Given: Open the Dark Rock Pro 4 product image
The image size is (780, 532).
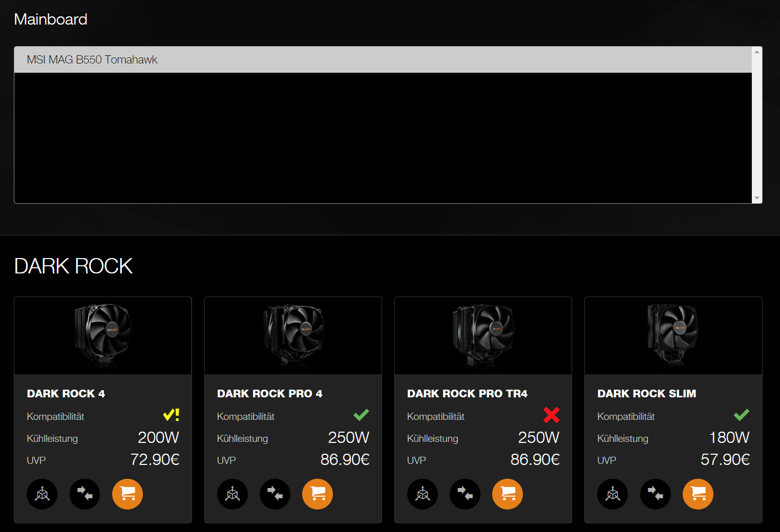Looking at the screenshot, I should (293, 336).
